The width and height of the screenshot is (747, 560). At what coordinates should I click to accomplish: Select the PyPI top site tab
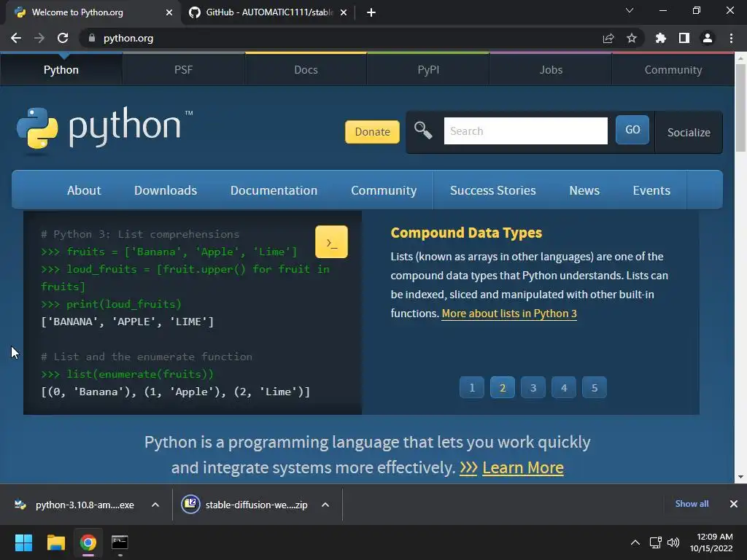(x=428, y=70)
